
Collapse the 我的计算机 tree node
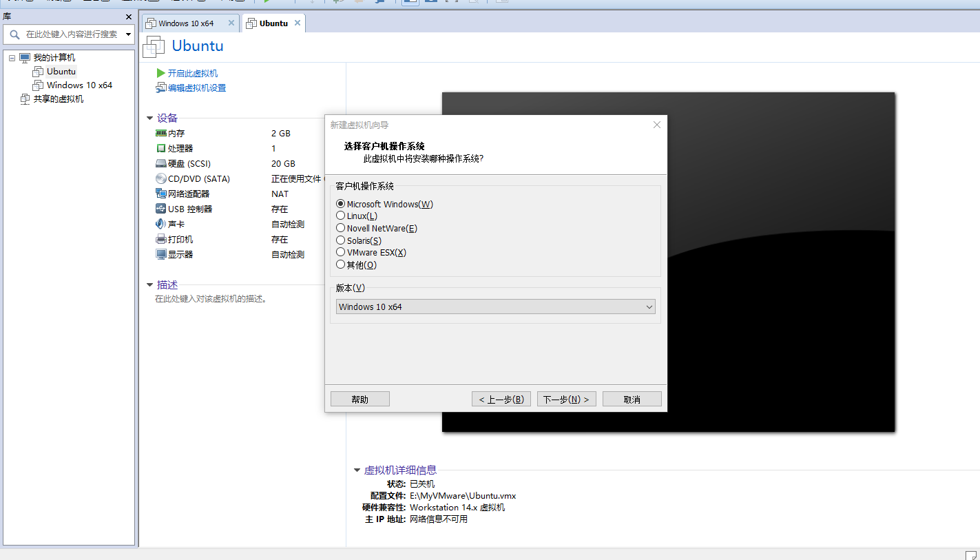[12, 58]
